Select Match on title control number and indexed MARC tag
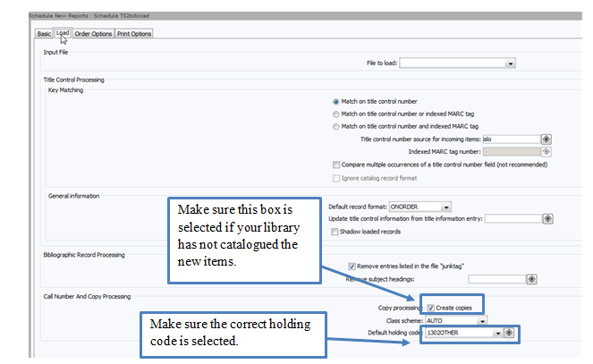This screenshot has width=593, height=364. tap(335, 127)
